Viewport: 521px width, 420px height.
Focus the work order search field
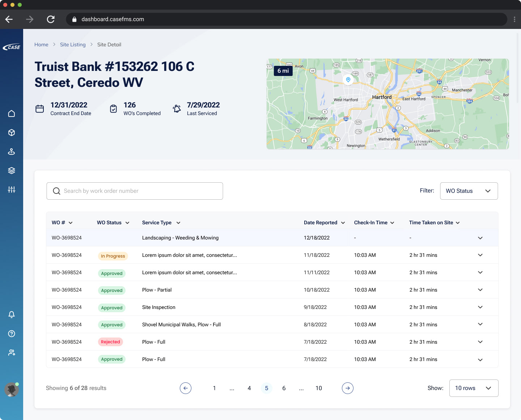tap(135, 191)
